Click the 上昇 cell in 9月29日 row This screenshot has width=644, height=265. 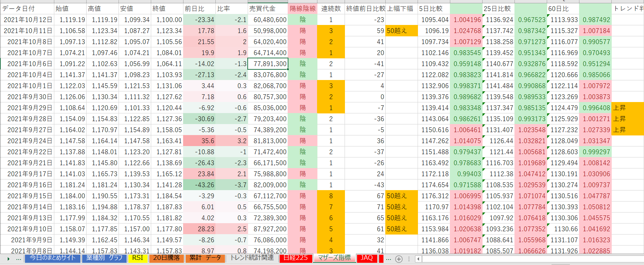627,108
